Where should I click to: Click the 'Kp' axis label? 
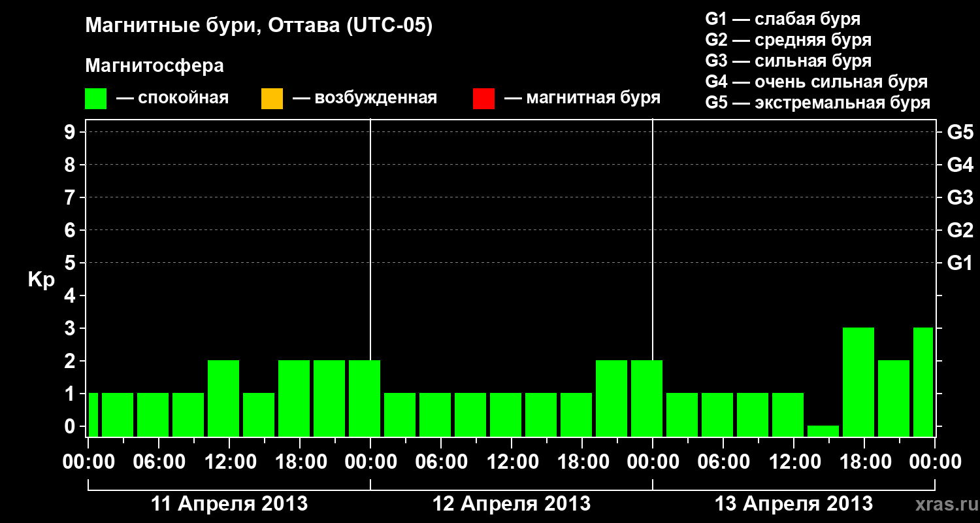(x=42, y=280)
